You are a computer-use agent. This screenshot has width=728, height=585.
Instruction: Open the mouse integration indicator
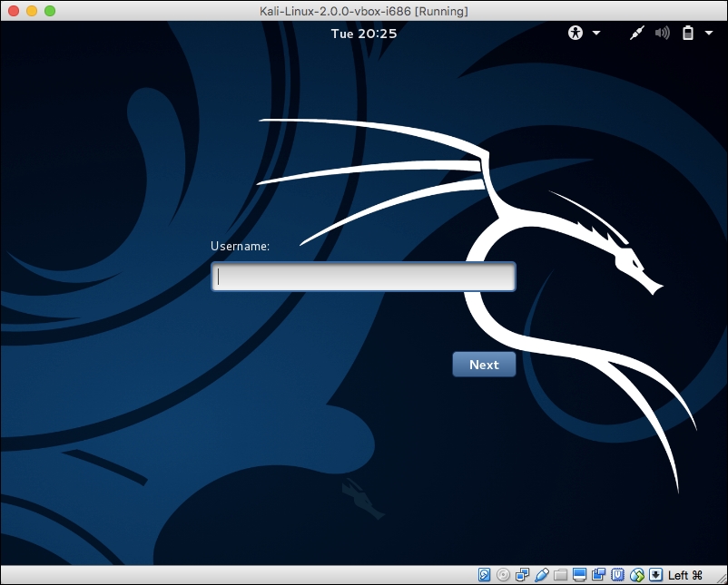point(637,575)
